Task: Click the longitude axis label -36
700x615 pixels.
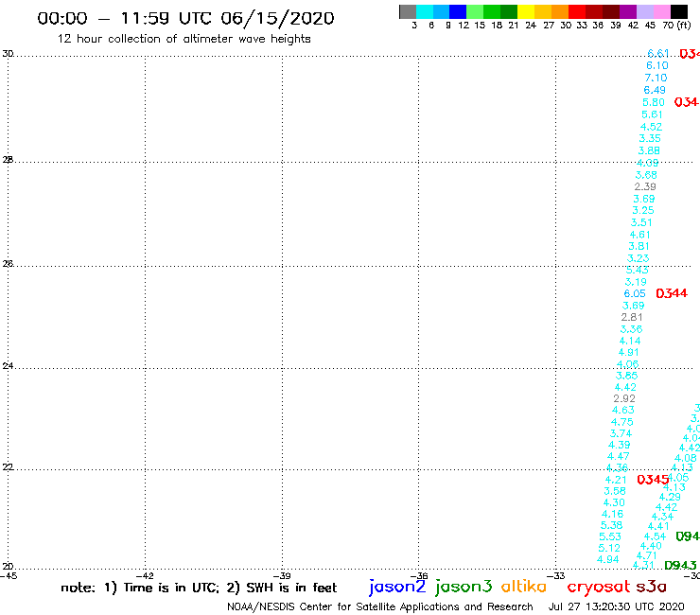Action: coord(419,576)
